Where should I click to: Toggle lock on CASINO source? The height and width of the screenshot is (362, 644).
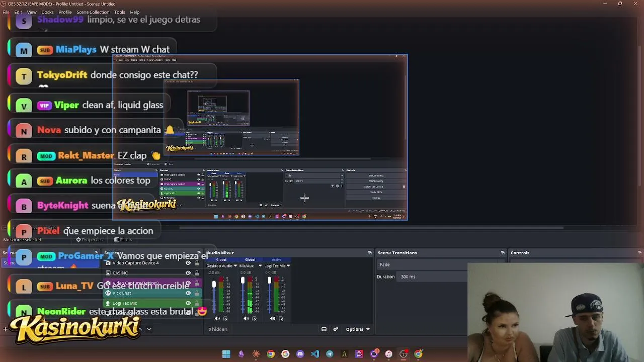tap(197, 273)
